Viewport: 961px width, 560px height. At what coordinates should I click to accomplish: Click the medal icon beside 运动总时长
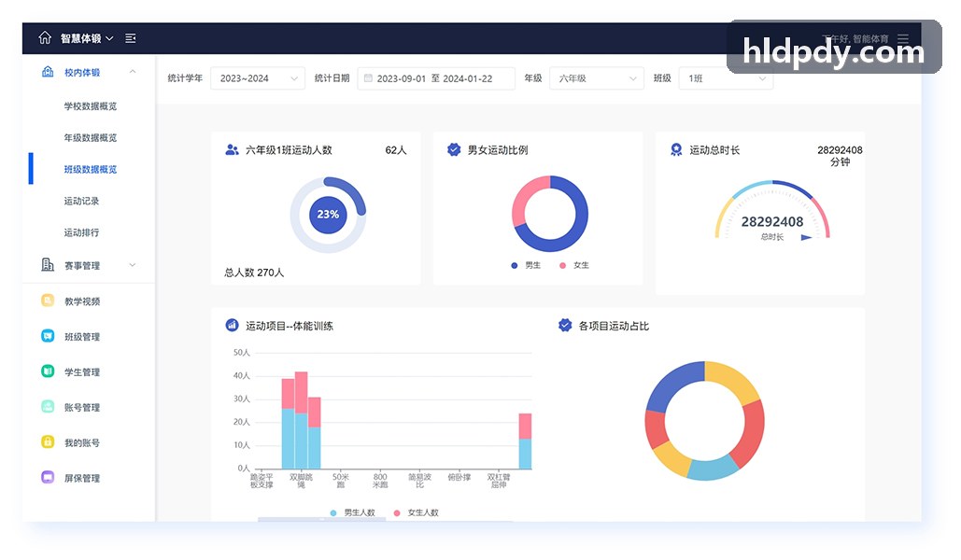click(x=676, y=149)
